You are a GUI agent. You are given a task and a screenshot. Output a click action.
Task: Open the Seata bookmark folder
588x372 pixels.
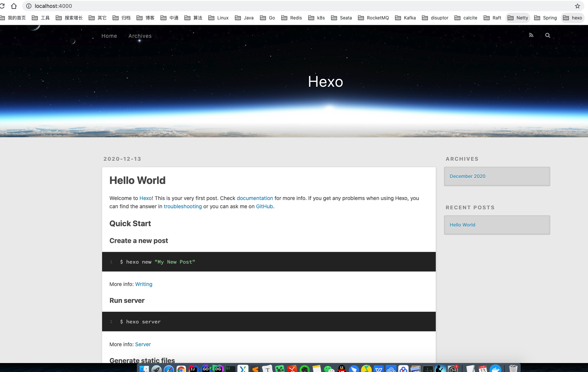[x=342, y=18]
